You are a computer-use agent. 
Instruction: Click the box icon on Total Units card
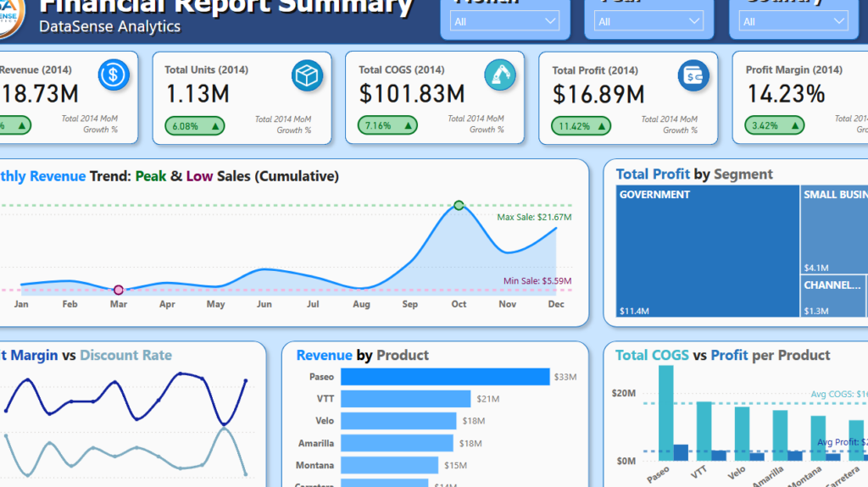[x=307, y=76]
